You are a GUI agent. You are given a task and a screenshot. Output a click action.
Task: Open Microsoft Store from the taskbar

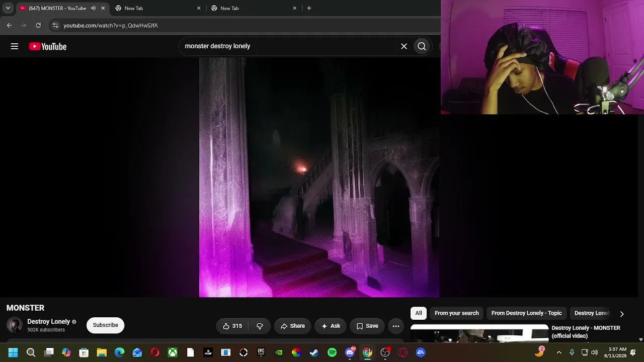(84, 352)
